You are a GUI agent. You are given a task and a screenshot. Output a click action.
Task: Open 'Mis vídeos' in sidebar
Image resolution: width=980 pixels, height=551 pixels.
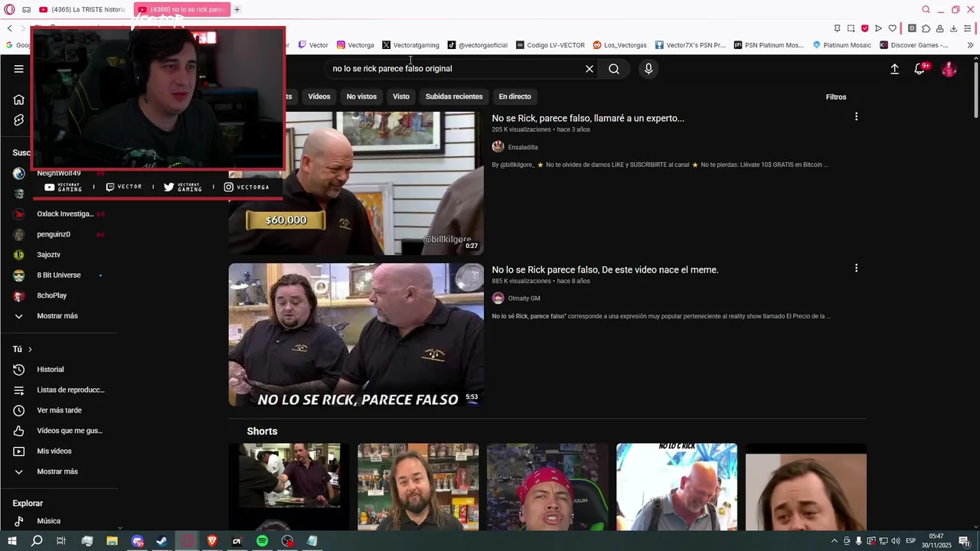54,452
